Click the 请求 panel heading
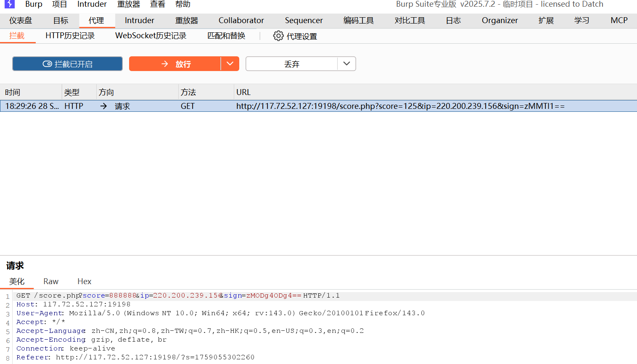Screen dimensions: 637x364 (x=15, y=266)
